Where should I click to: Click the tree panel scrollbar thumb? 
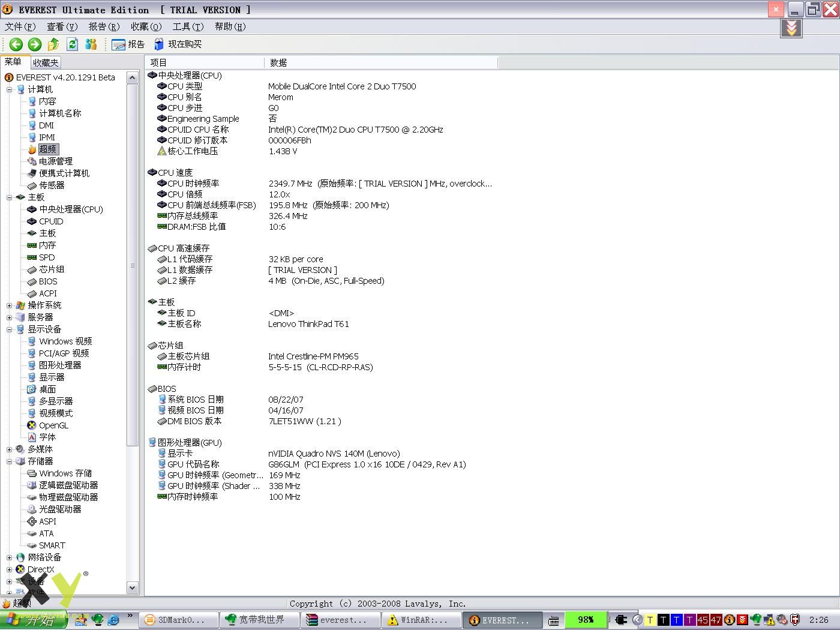point(133,265)
